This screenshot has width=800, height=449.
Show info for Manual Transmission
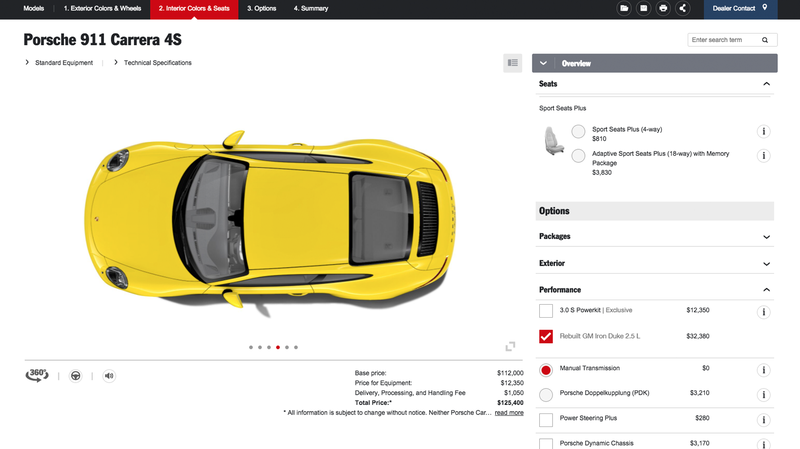[x=763, y=370]
